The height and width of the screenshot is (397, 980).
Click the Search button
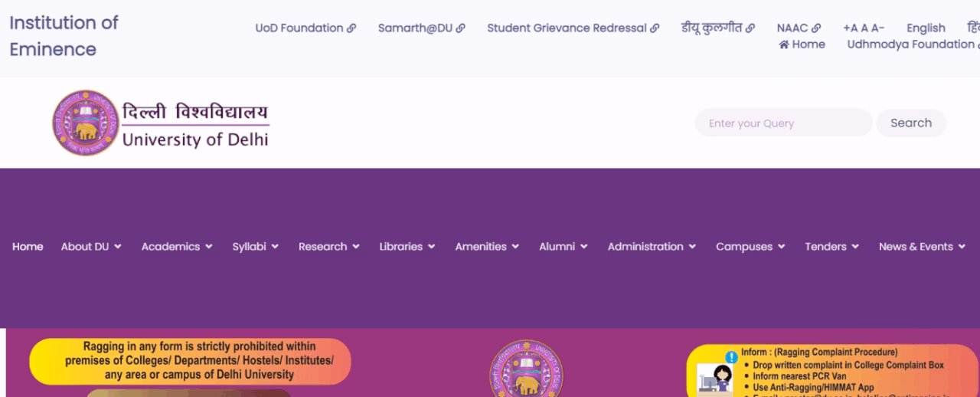[x=911, y=123]
